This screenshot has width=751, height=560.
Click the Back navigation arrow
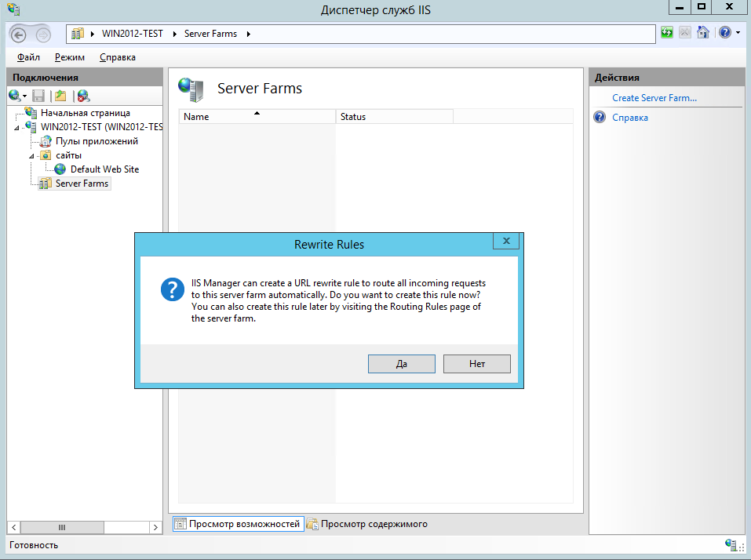pyautogui.click(x=20, y=34)
